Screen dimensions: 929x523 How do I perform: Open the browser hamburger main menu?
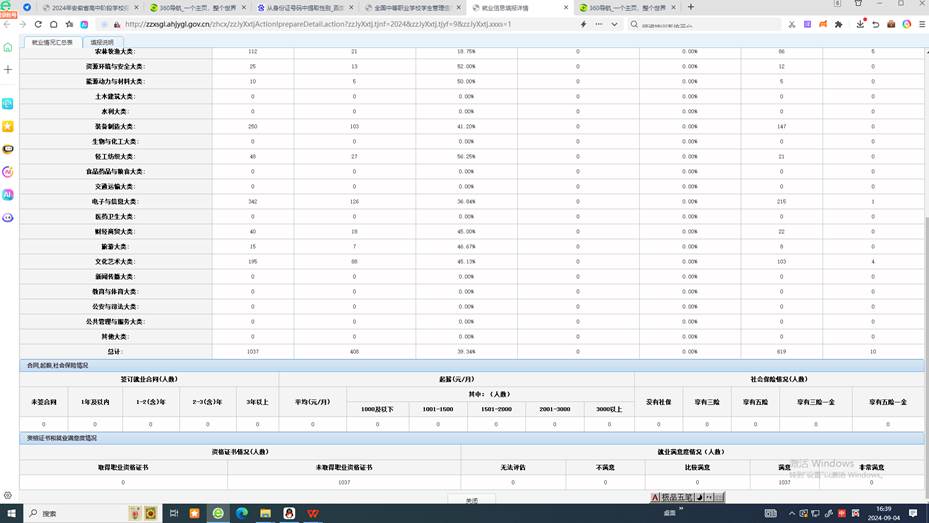922,24
